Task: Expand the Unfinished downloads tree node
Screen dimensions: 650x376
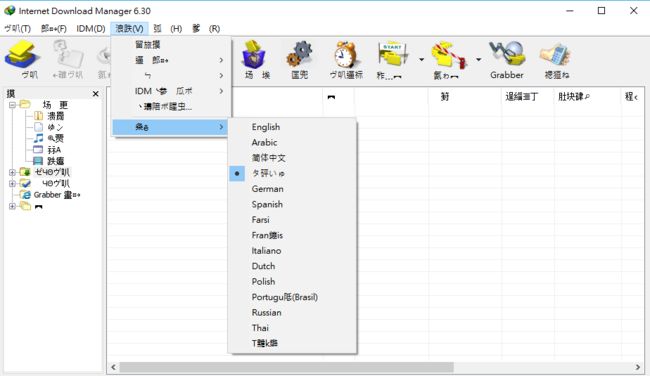Action: click(12, 172)
